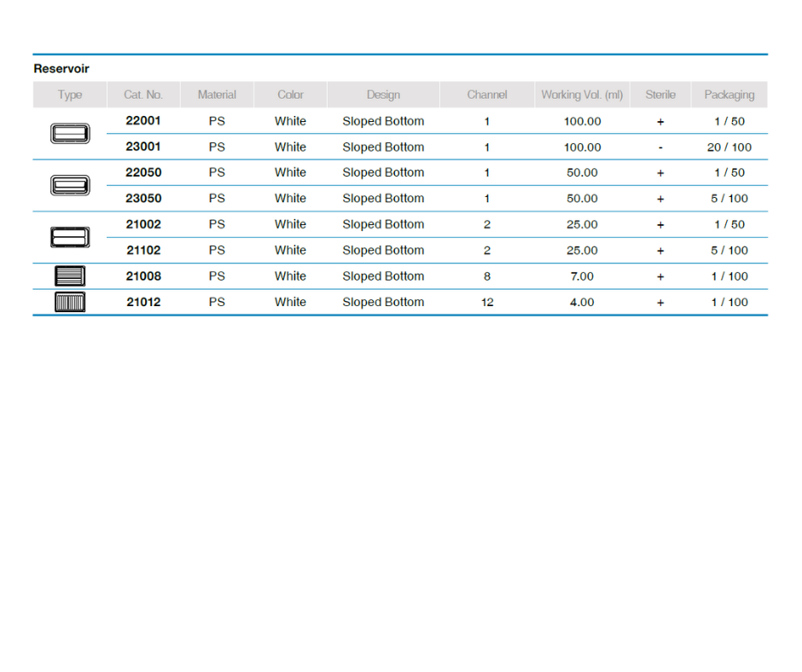This screenshot has height=672, width=802.
Task: Select the Design column header
Action: 383,95
